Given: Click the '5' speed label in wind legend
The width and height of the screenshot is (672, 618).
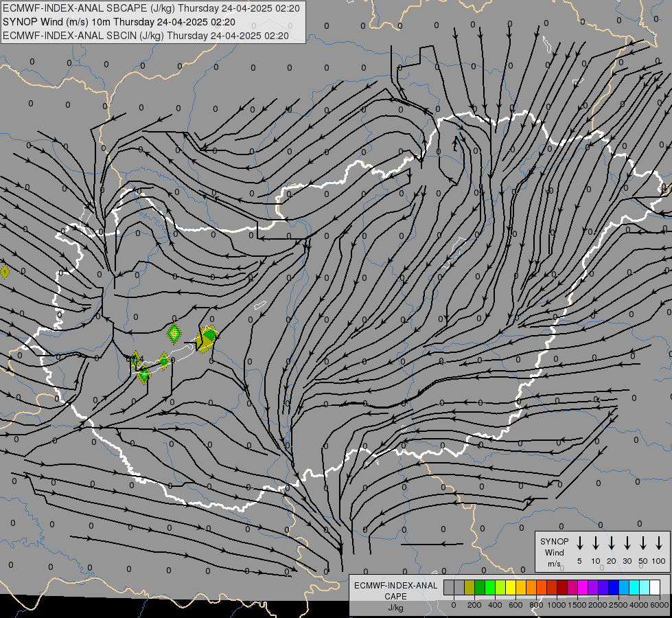Looking at the screenshot, I should (579, 561).
